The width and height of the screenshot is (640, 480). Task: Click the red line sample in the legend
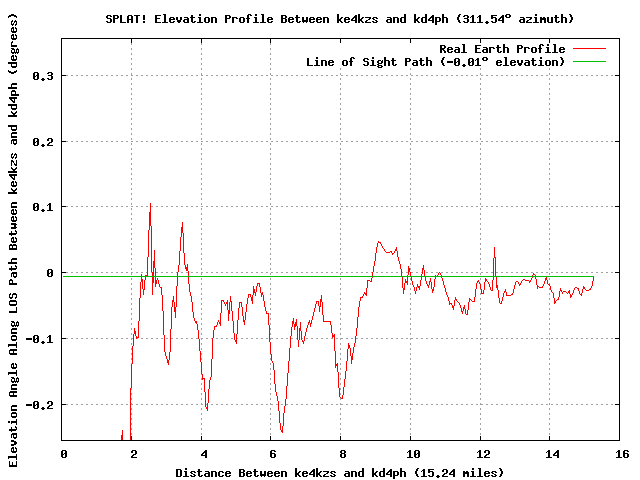tap(589, 49)
